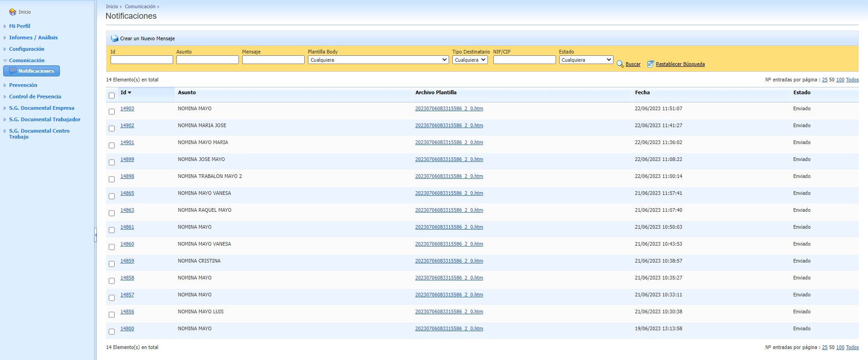Mark the checkbox for row 14800
The height and width of the screenshot is (360, 868).
coord(111,332)
